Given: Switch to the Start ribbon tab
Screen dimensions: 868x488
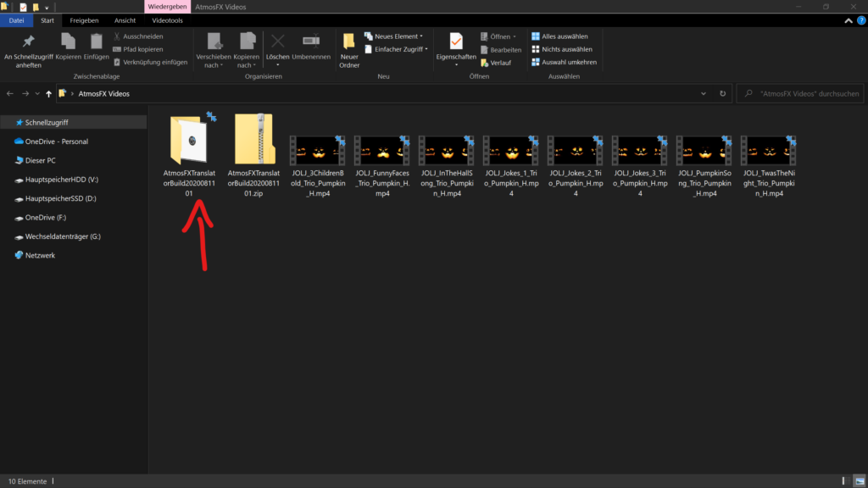Looking at the screenshot, I should pyautogui.click(x=47, y=20).
